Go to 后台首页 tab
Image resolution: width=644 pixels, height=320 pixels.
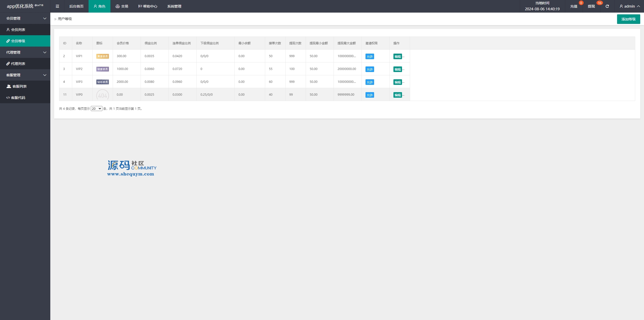tap(76, 6)
